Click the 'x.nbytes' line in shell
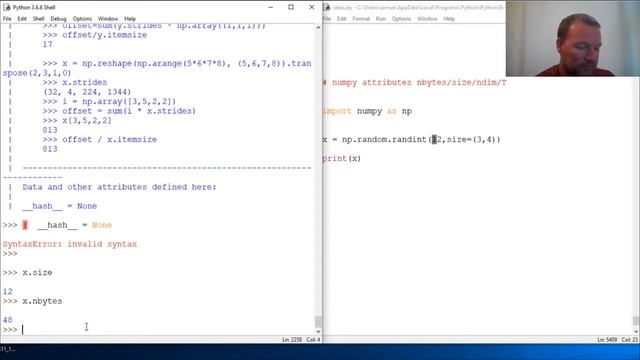 coord(42,301)
